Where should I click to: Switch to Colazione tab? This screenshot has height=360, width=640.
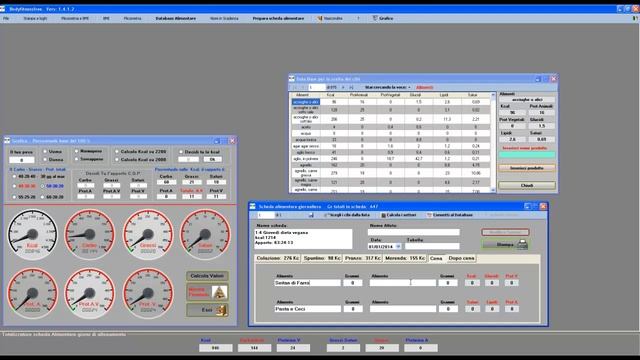point(278,258)
